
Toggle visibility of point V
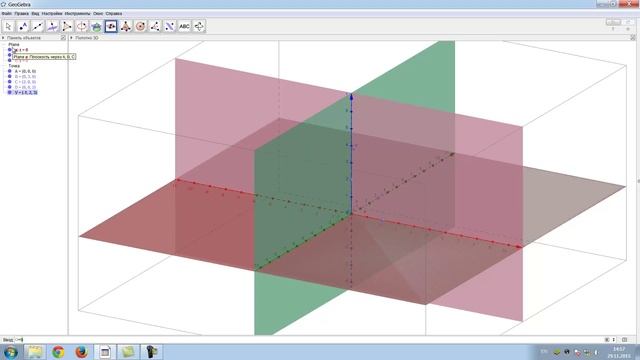tap(9, 92)
